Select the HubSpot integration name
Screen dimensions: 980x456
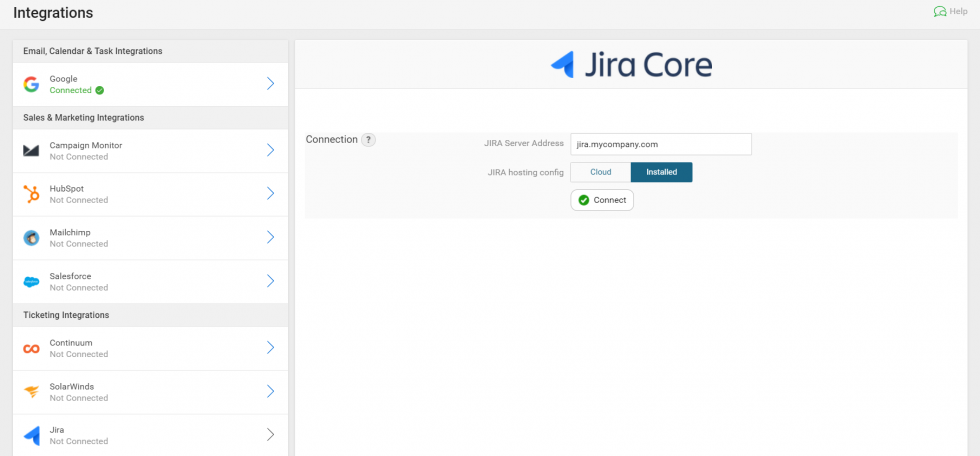point(66,189)
